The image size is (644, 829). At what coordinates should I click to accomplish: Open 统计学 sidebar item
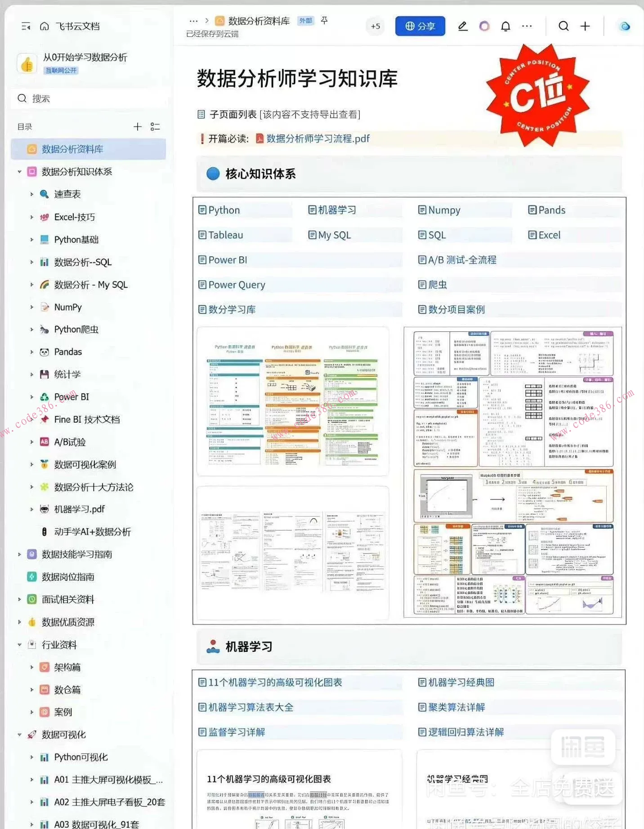[x=67, y=374]
